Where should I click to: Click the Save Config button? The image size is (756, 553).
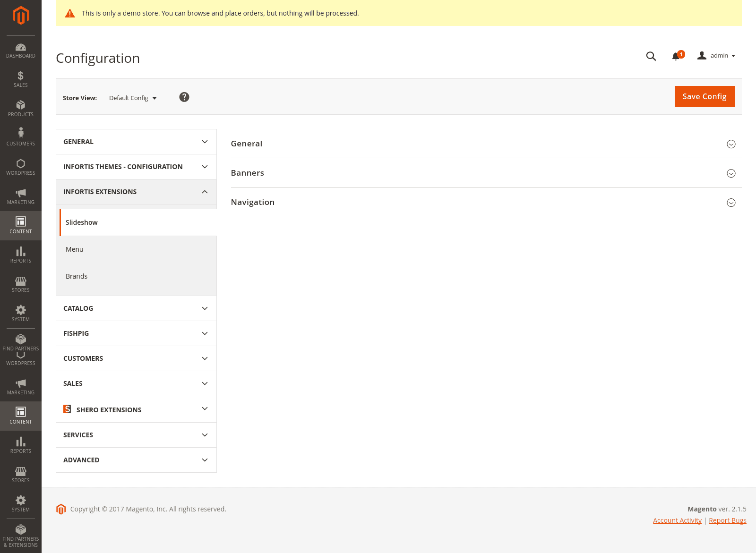pos(704,96)
